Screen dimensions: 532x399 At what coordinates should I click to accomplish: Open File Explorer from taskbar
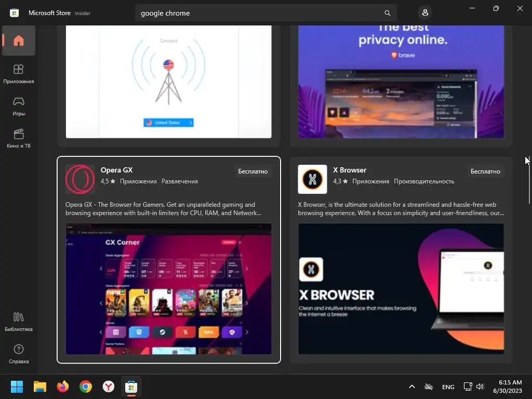click(x=39, y=387)
